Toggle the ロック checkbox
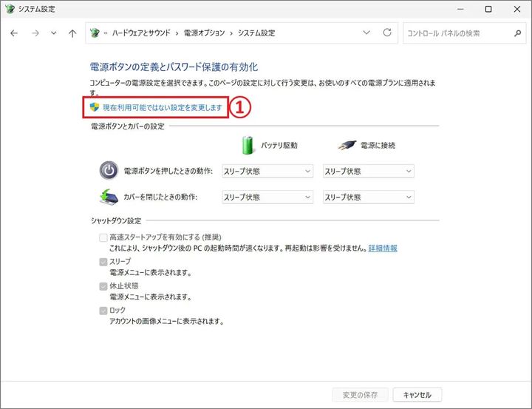Screen dimensions: 532x409 click(103, 311)
